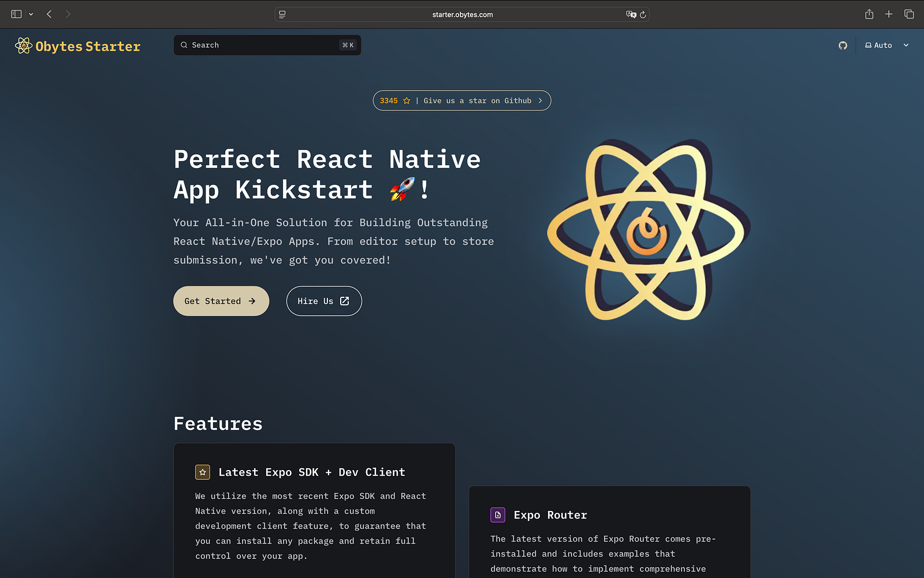Viewport: 924px width, 578px height.
Task: Click the search magnifier icon in the search bar
Action: pyautogui.click(x=184, y=44)
